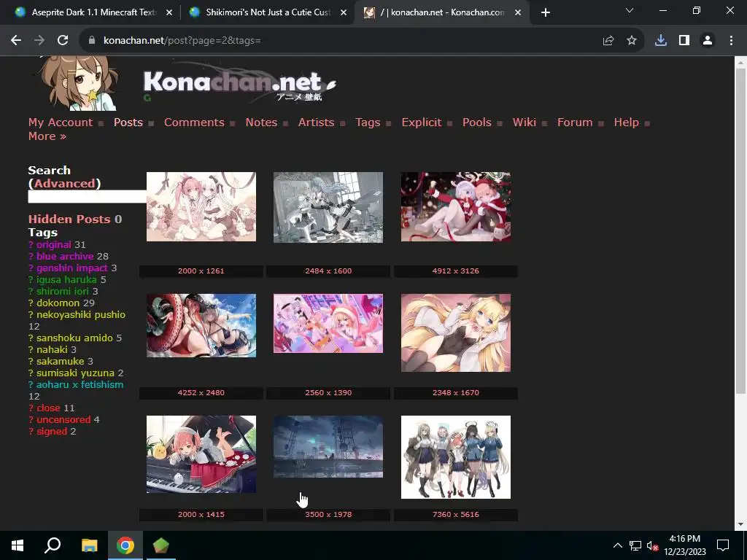Open the Help page
The image size is (747, 560).
(x=626, y=122)
